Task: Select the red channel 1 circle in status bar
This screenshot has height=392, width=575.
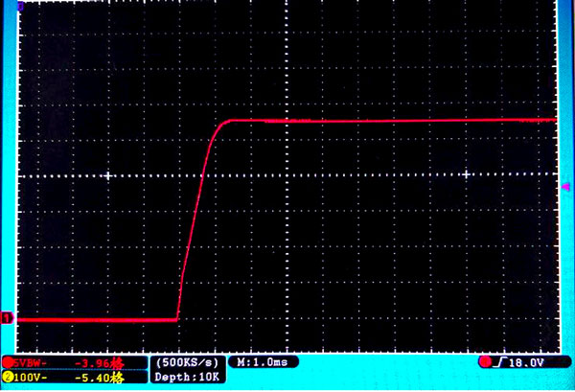Action: click(8, 362)
